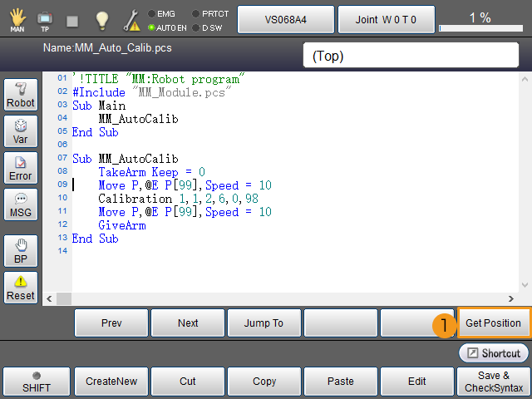Open the tools warning wrench icon
532x399 pixels.
click(x=132, y=18)
